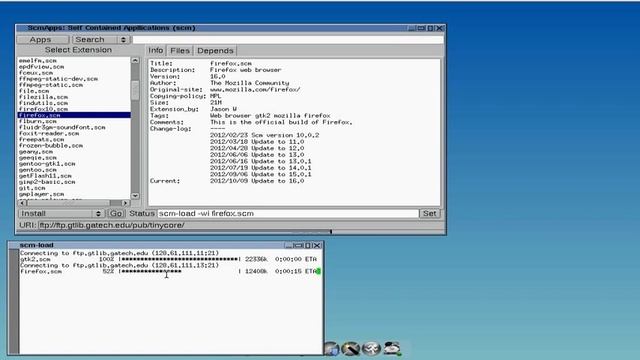The image size is (640, 360).
Task: Maximize the ScmApps window
Action: click(x=430, y=28)
